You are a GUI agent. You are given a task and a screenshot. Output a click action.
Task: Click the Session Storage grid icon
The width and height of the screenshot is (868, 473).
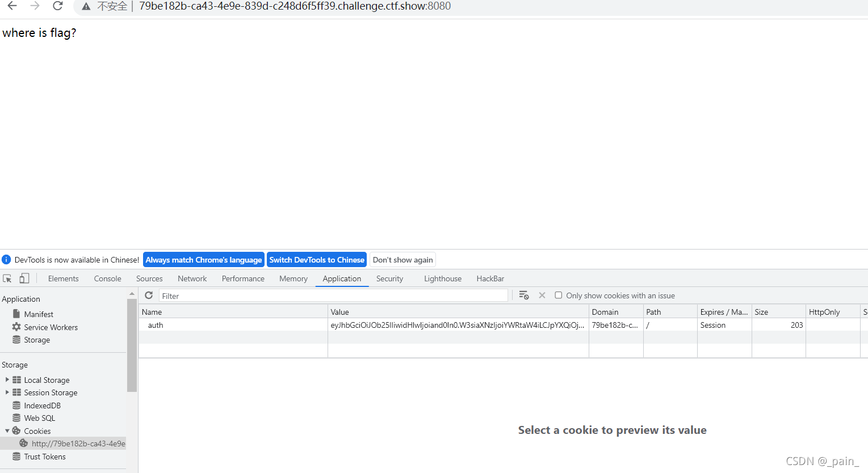click(x=17, y=392)
